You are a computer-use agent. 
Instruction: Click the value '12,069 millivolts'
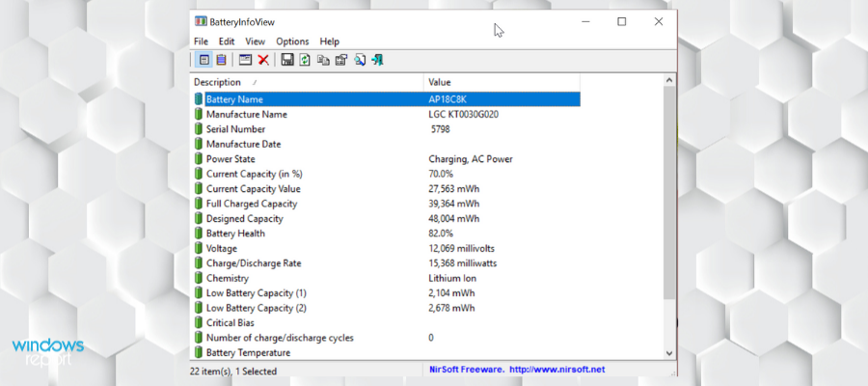(x=462, y=248)
